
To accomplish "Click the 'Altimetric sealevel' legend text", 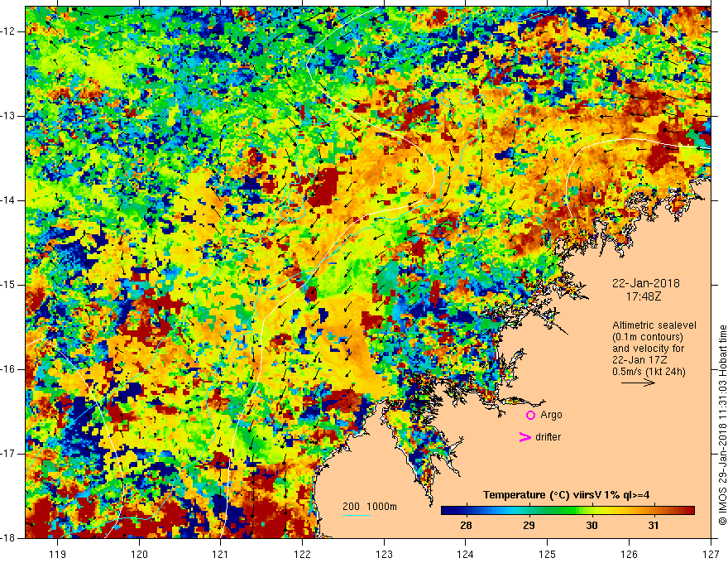I will click(x=654, y=325).
